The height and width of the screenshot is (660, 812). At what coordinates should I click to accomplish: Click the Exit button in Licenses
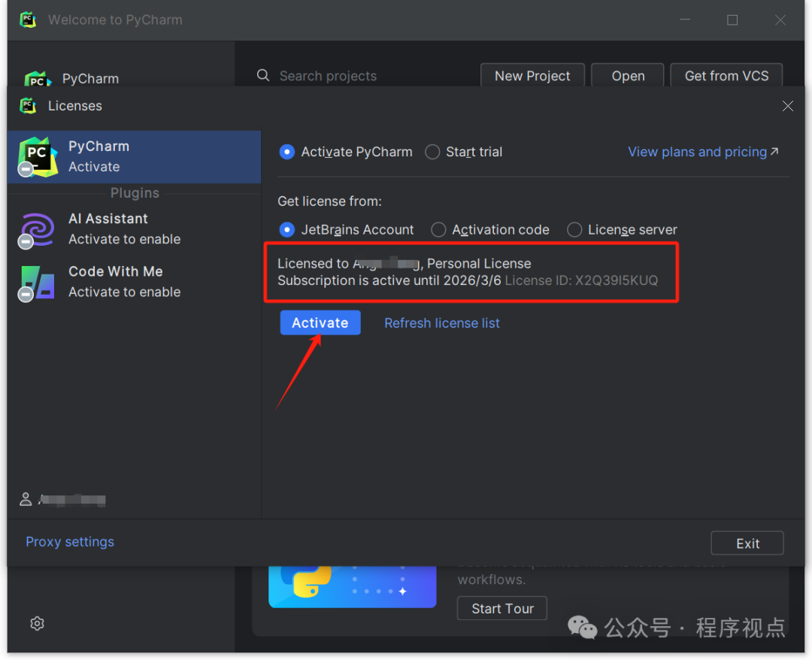[747, 543]
